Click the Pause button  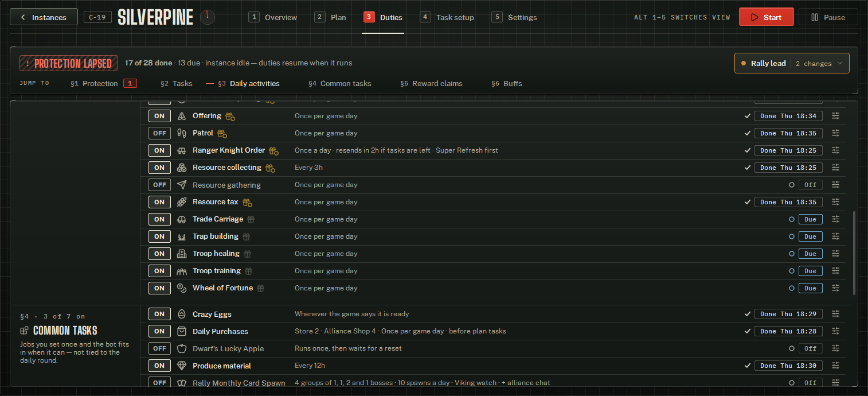point(828,17)
